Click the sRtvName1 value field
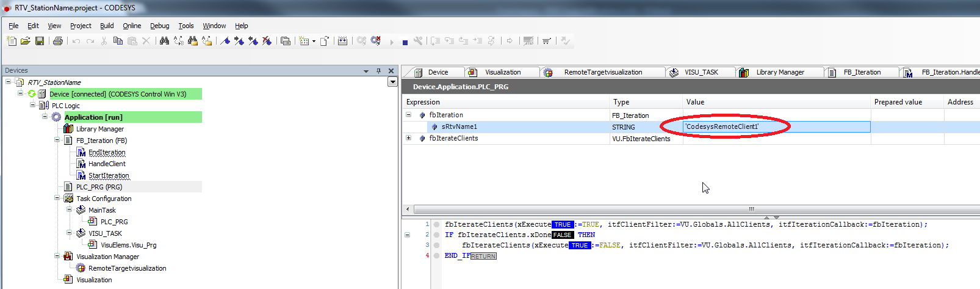 pos(775,126)
